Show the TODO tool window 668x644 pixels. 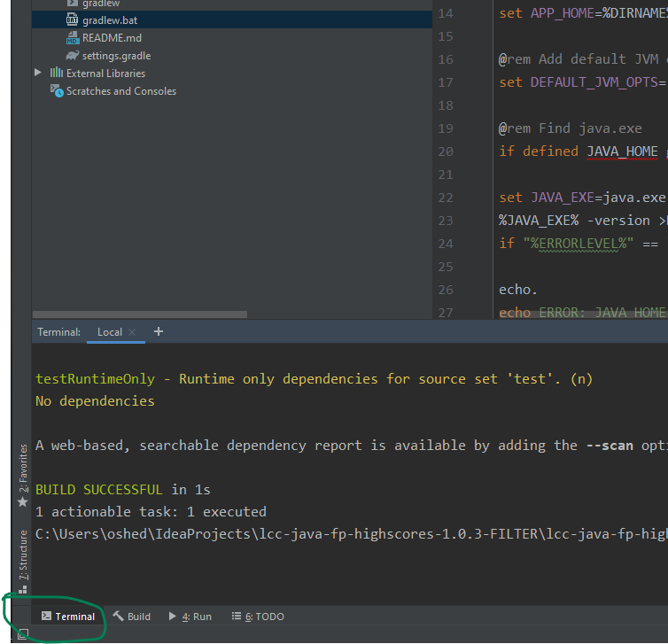coord(258,617)
